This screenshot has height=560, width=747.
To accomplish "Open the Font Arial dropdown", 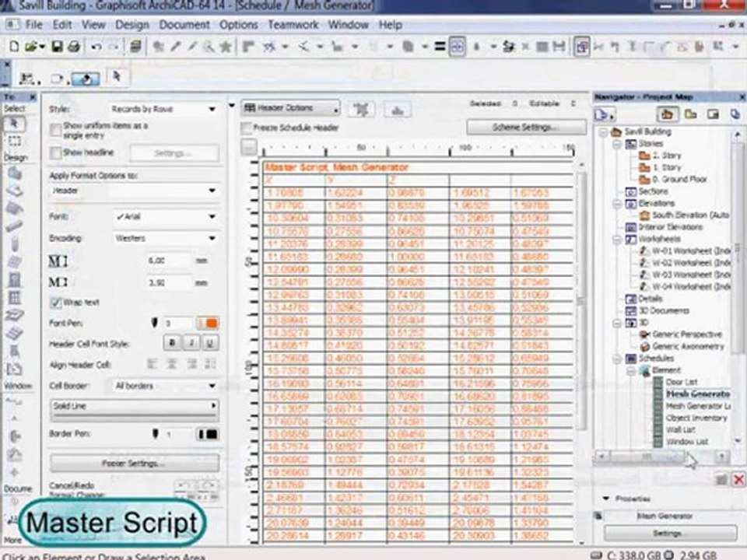I will pyautogui.click(x=165, y=217).
